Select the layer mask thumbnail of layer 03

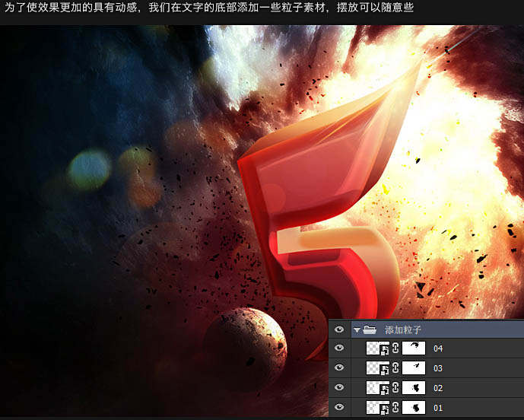(x=414, y=367)
